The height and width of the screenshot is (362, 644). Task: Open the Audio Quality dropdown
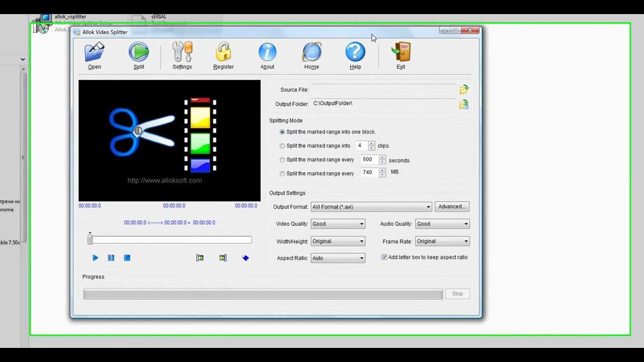click(442, 224)
